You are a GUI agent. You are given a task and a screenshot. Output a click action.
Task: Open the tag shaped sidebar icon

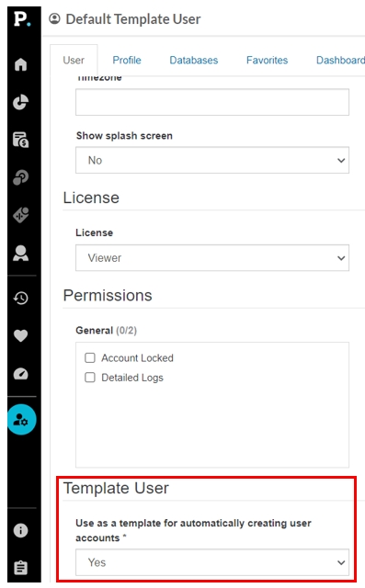pos(20,215)
